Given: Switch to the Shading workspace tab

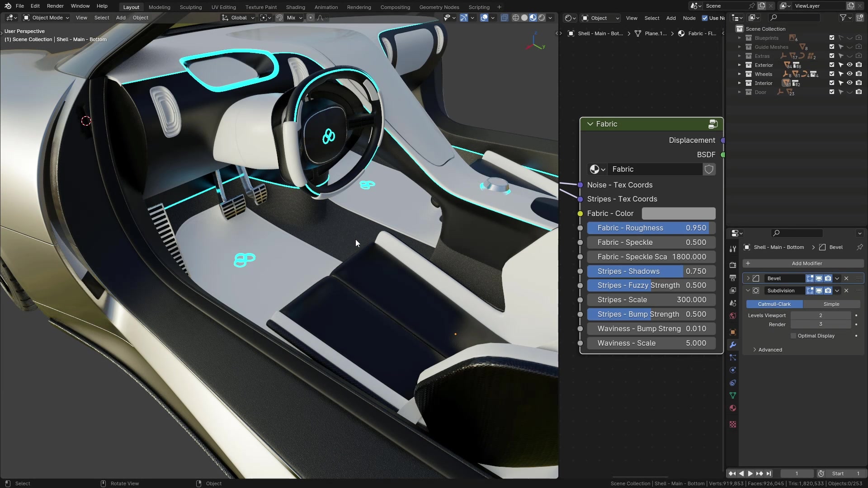Looking at the screenshot, I should [295, 7].
